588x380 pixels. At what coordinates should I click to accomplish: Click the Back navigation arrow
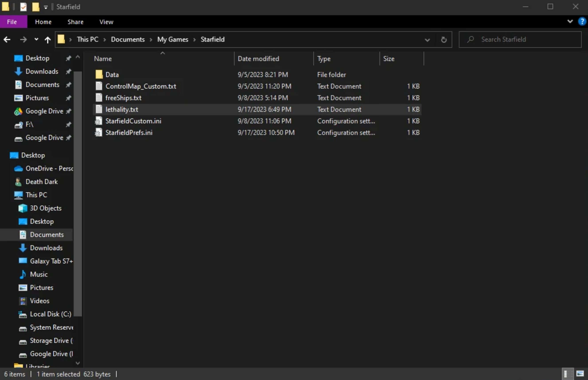tap(7, 39)
